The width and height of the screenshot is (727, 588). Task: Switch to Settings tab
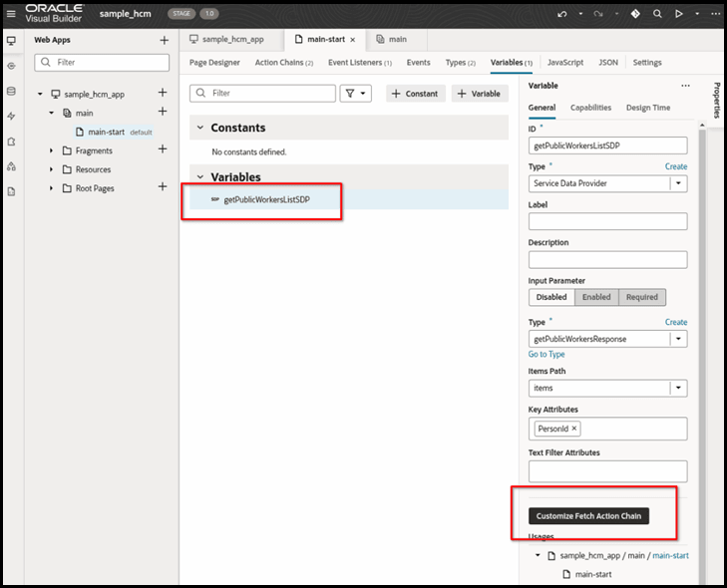coord(647,63)
